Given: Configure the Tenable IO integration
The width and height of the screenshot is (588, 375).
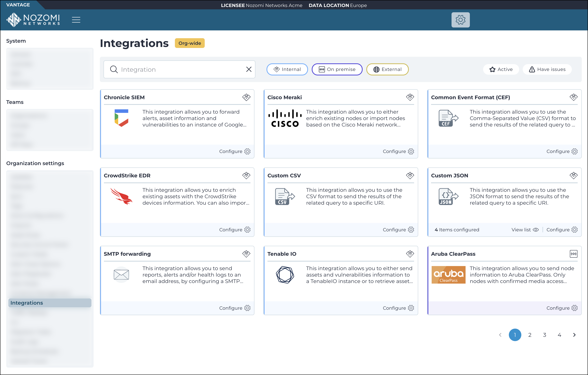Looking at the screenshot, I should coord(398,308).
